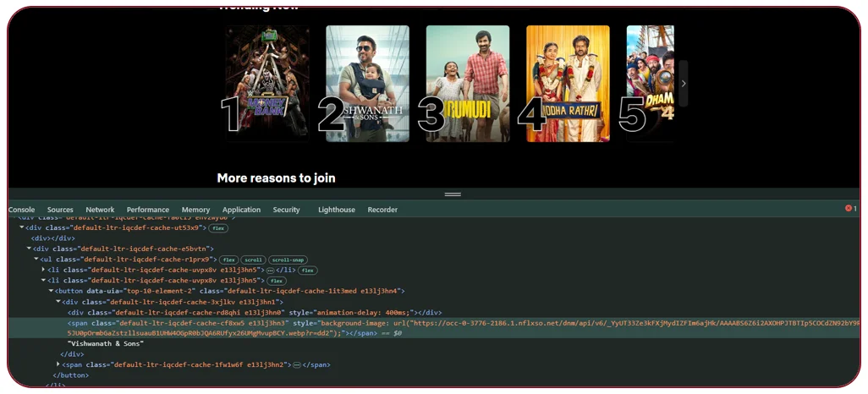Select the div cache-rd8qhi animation-delay line
The height and width of the screenshot is (394, 868).
[x=255, y=312]
